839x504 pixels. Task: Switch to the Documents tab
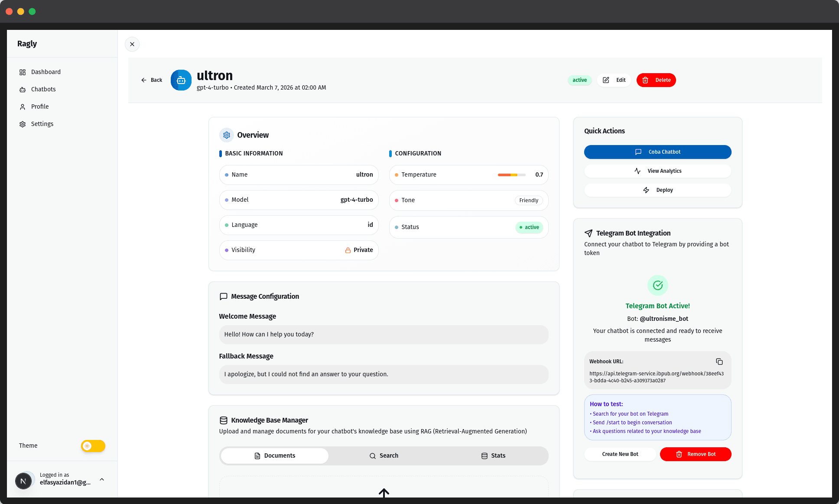(x=274, y=456)
